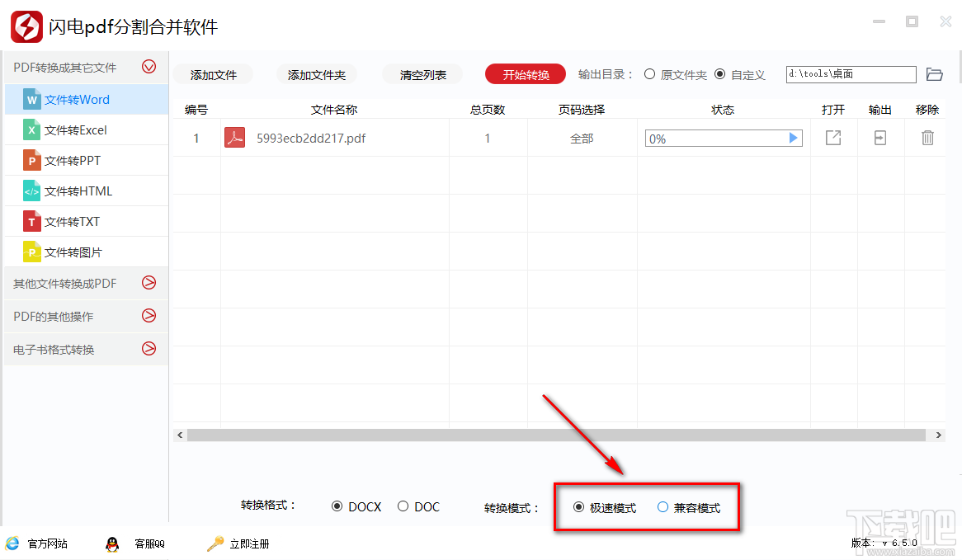Open 官方网站 from the bottom bar
The height and width of the screenshot is (560, 962).
[x=37, y=544]
